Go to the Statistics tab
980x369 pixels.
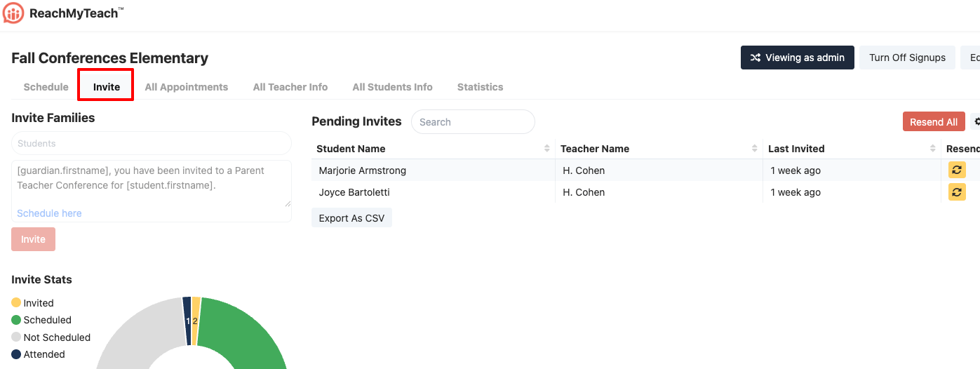pos(480,87)
